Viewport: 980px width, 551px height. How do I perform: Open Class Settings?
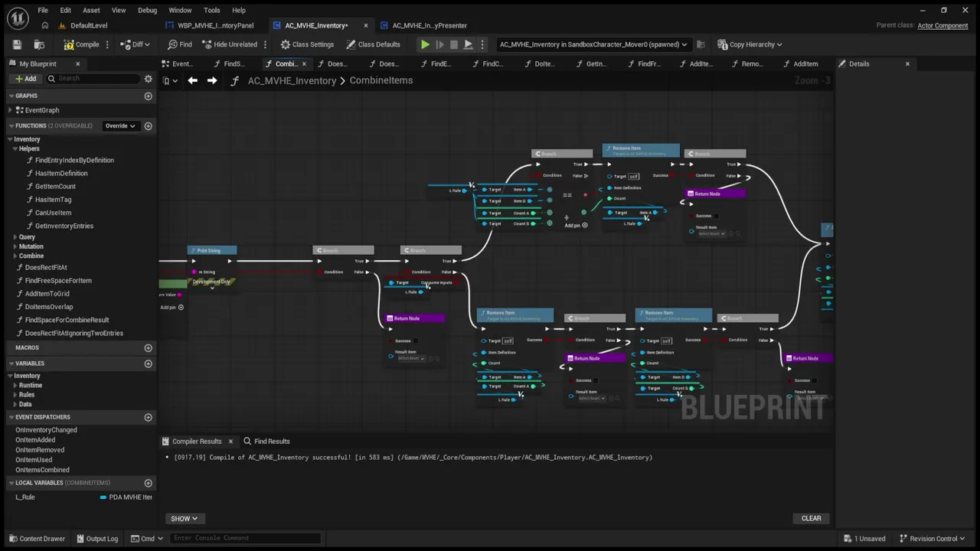coord(307,44)
